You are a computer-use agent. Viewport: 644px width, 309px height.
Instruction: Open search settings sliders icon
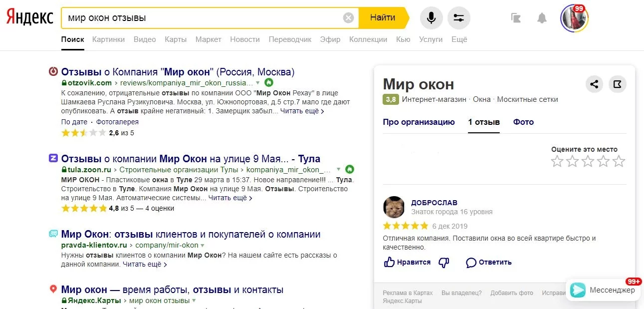pos(459,18)
